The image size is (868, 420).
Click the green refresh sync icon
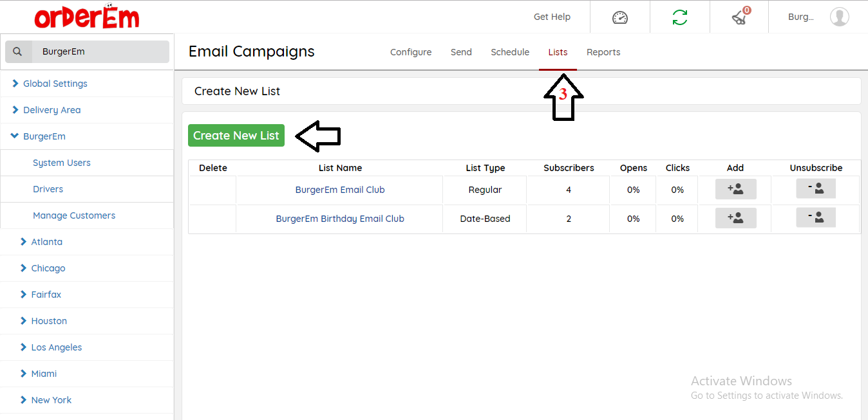point(679,17)
